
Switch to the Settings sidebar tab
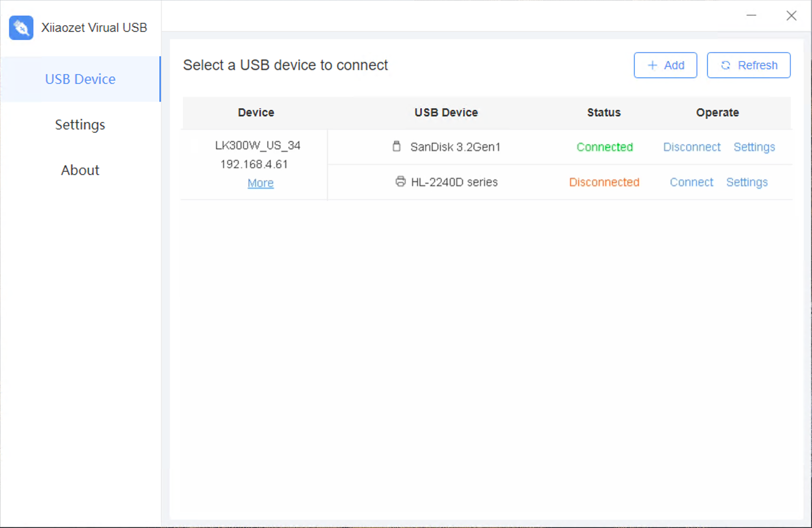80,124
